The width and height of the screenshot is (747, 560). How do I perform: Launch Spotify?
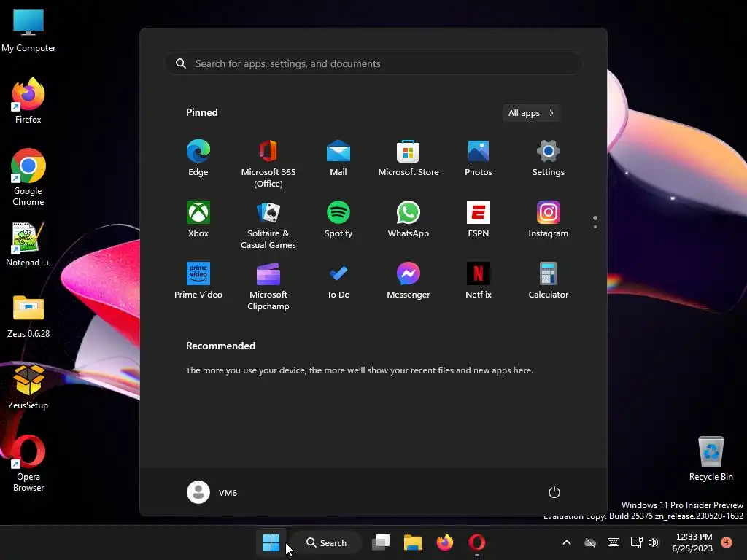(x=338, y=219)
